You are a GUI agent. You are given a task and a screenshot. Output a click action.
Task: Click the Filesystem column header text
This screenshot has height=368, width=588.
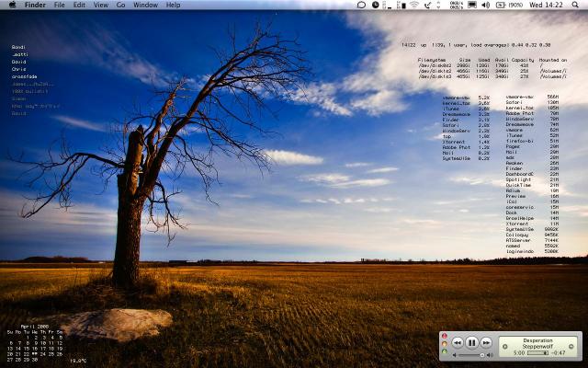(432, 60)
